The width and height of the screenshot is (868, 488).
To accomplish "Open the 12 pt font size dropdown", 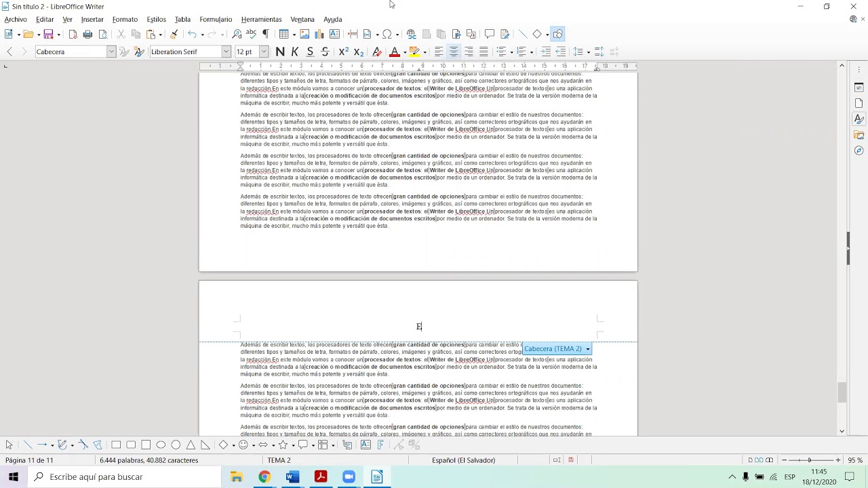I will point(264,52).
